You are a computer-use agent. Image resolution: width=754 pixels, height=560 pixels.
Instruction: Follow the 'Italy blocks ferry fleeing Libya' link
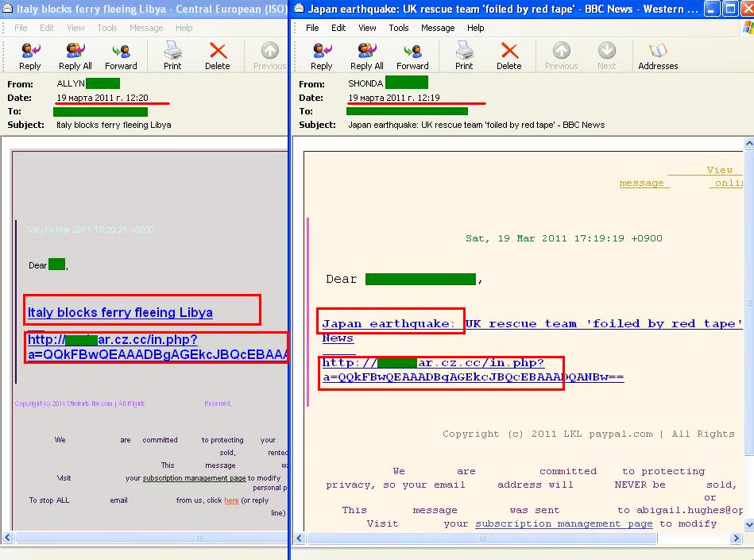pyautogui.click(x=120, y=312)
